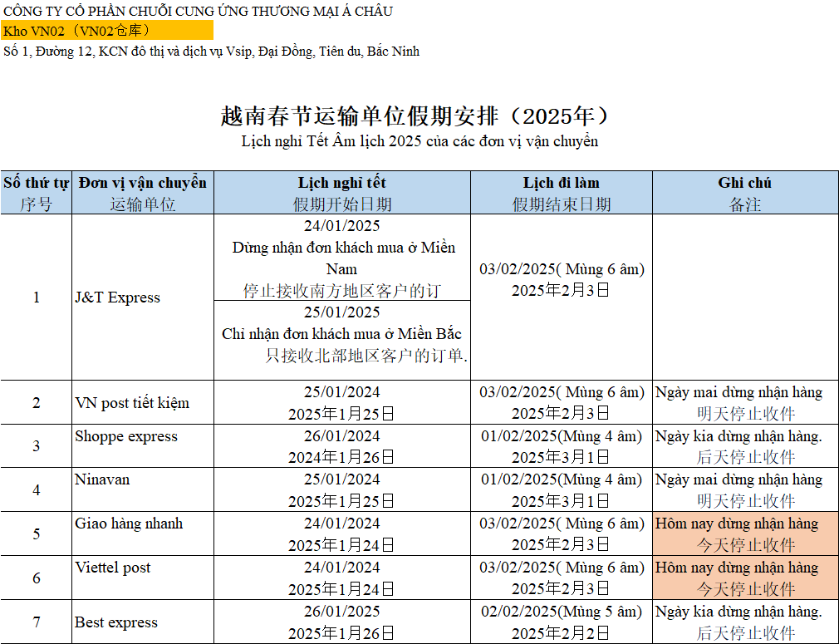Viewport: 839px width, 644px height.
Task: Select the 'Lịch đi làm' column header
Action: point(562,193)
